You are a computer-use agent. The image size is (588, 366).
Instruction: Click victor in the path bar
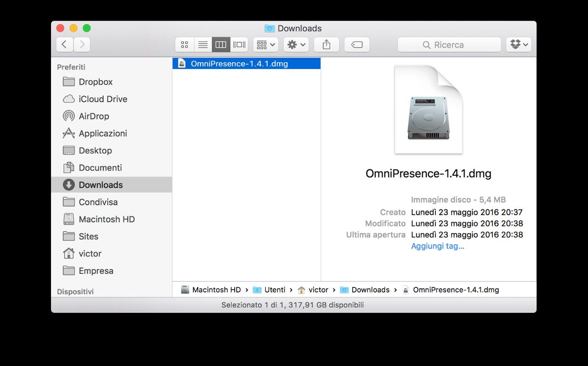click(313, 290)
